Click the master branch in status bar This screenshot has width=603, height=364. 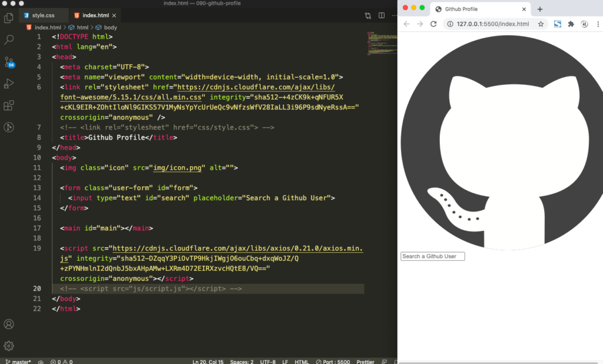click(x=18, y=362)
